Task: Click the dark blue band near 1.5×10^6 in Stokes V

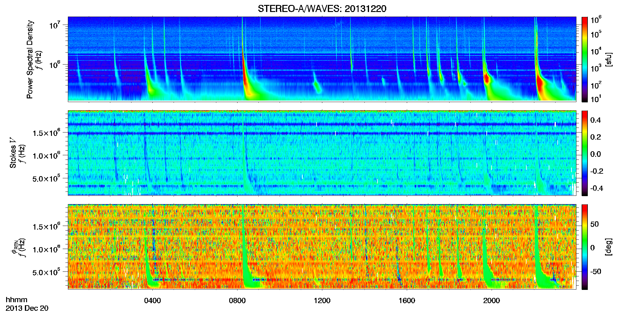Action: [x=322, y=133]
